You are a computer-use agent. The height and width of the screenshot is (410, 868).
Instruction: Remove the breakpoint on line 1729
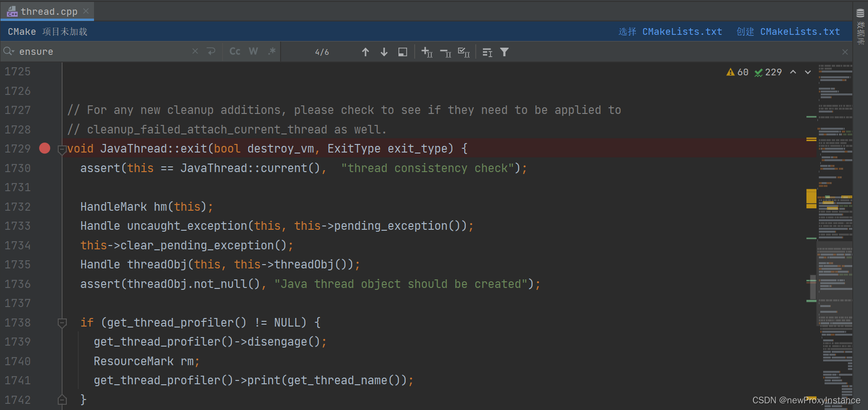tap(44, 148)
